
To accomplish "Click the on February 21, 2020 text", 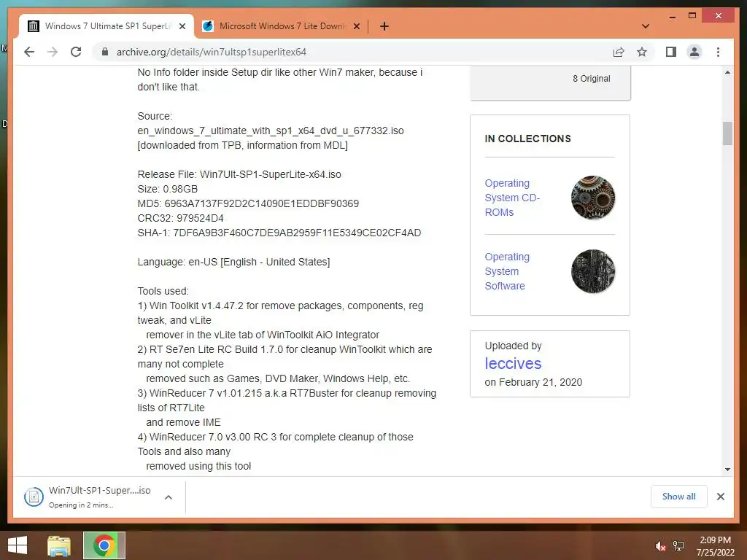I will (533, 382).
